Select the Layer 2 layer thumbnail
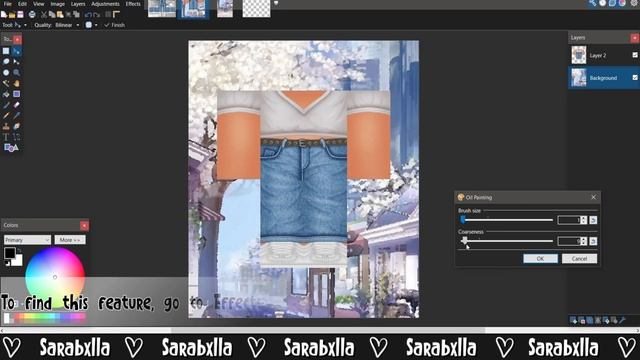The height and width of the screenshot is (360, 640). [579, 55]
